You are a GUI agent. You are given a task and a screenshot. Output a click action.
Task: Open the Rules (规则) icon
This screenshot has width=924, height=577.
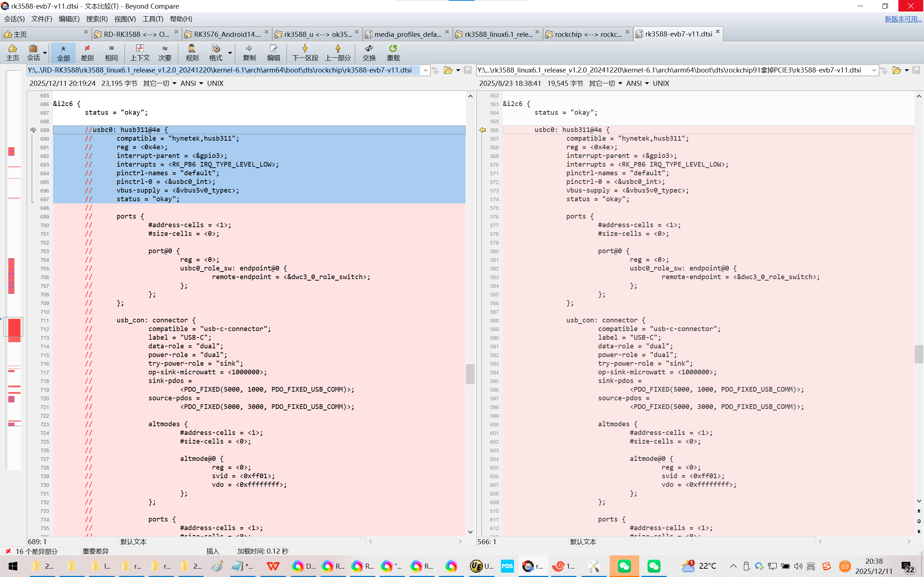(192, 52)
